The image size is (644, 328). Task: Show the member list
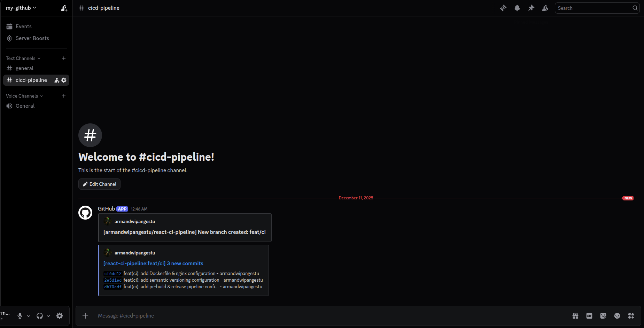point(545,8)
